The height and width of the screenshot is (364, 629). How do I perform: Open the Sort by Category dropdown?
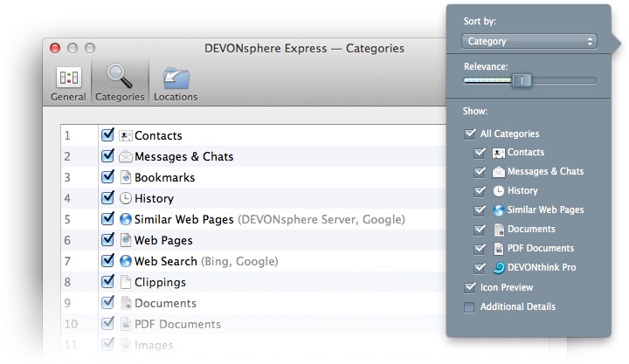pyautogui.click(x=529, y=41)
